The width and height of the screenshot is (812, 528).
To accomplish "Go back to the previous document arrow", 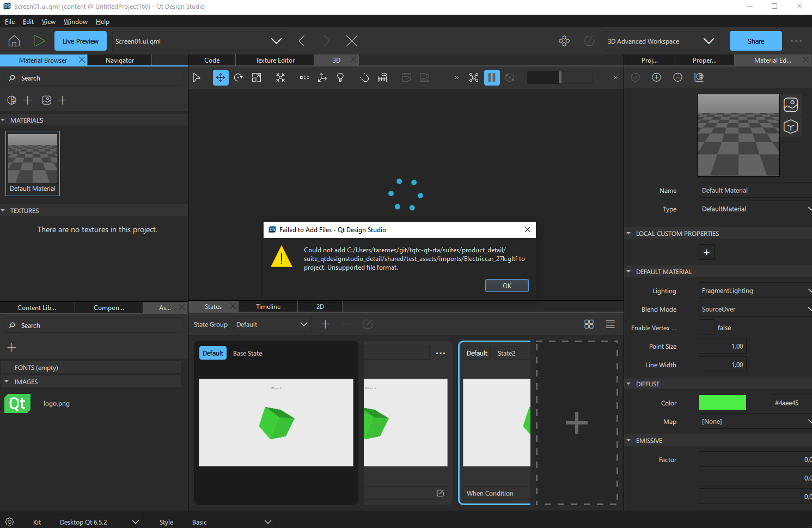I will [x=302, y=41].
